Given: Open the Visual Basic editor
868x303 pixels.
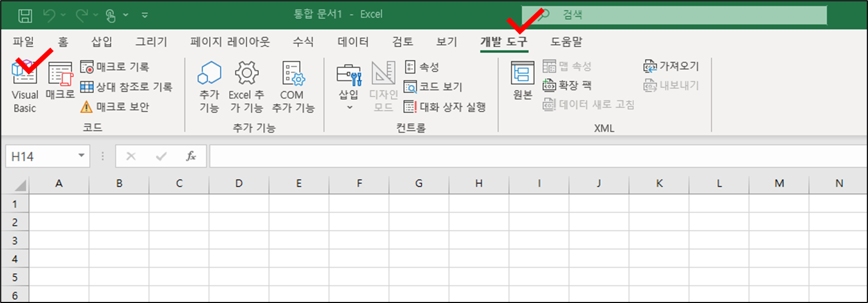Looking at the screenshot, I should [25, 87].
